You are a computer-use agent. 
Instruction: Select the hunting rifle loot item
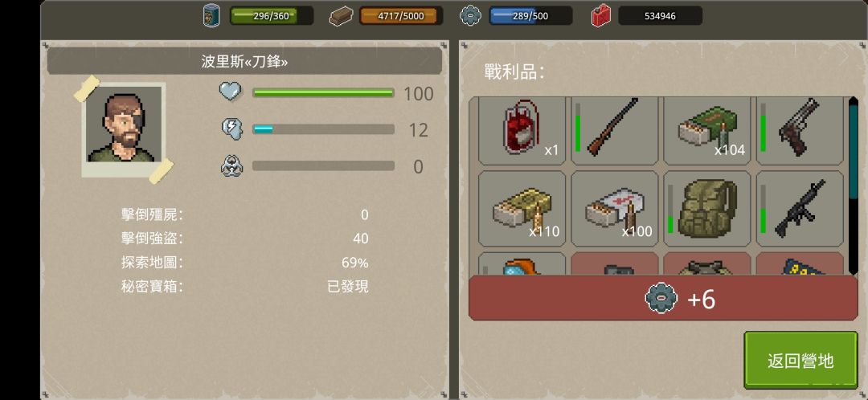coord(615,131)
